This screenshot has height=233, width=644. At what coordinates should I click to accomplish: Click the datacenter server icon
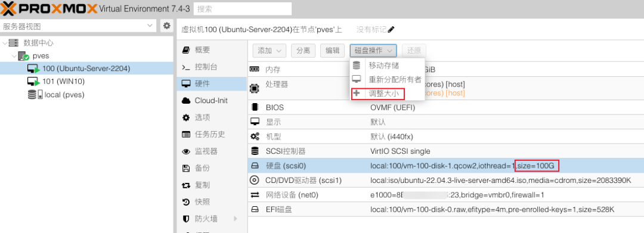click(14, 43)
